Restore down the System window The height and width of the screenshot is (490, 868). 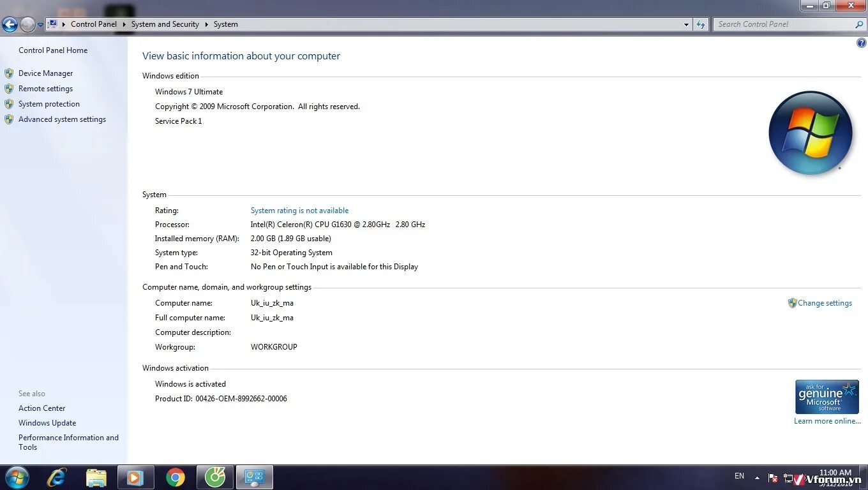pos(827,6)
